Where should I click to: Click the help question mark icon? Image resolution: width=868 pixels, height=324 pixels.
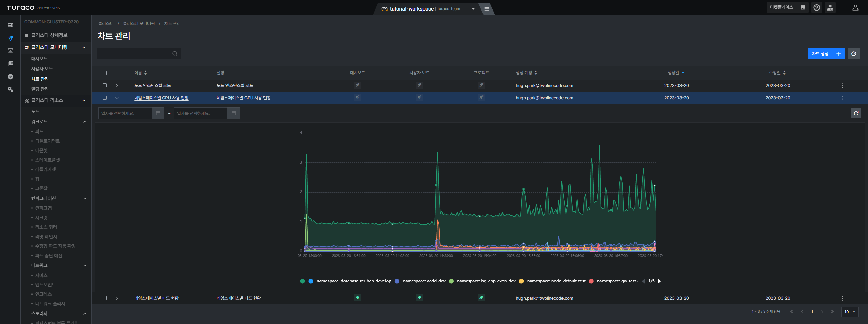[x=817, y=8]
